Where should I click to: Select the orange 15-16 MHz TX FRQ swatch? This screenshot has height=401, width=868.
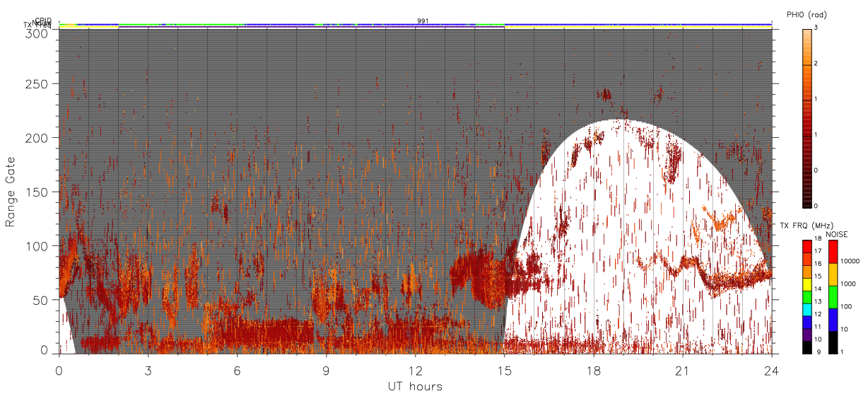click(x=807, y=272)
